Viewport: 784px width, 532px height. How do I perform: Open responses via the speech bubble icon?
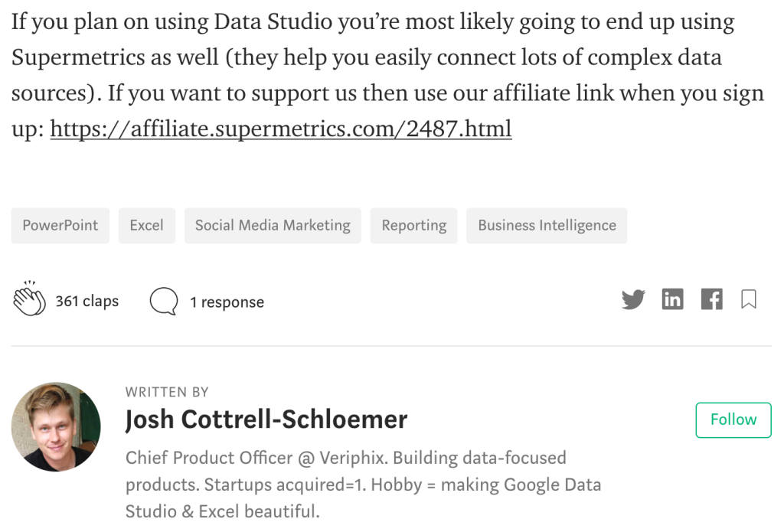[164, 301]
